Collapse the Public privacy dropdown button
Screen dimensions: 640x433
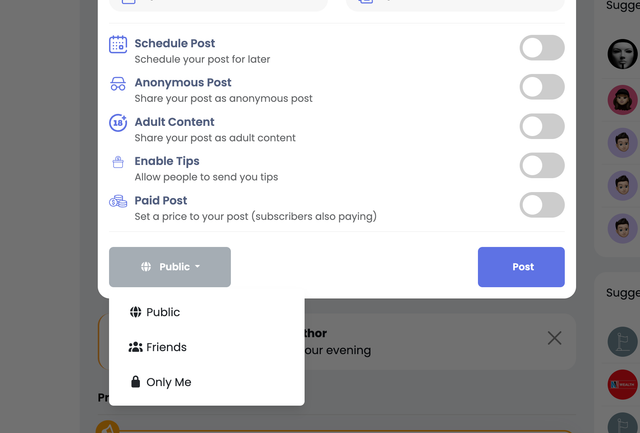[170, 267]
